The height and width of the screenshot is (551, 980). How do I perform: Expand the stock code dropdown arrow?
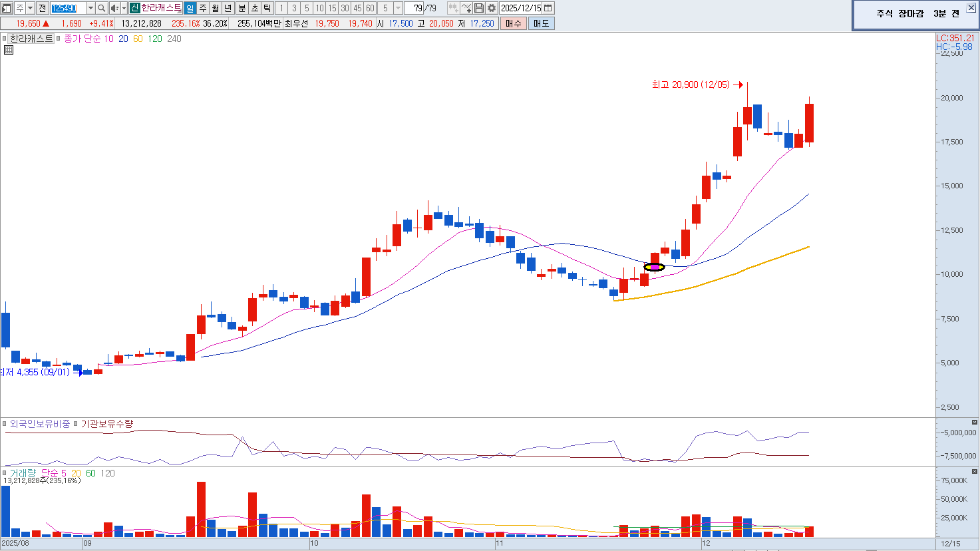90,8
